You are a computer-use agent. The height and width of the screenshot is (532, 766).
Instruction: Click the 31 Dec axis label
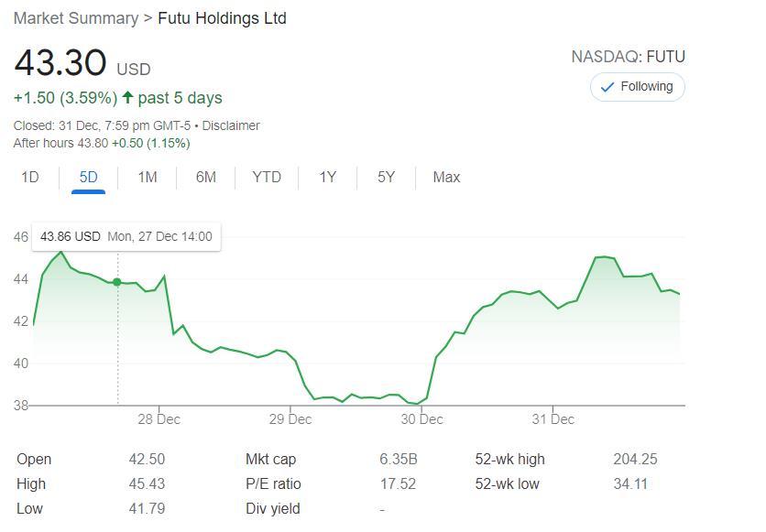click(x=553, y=419)
